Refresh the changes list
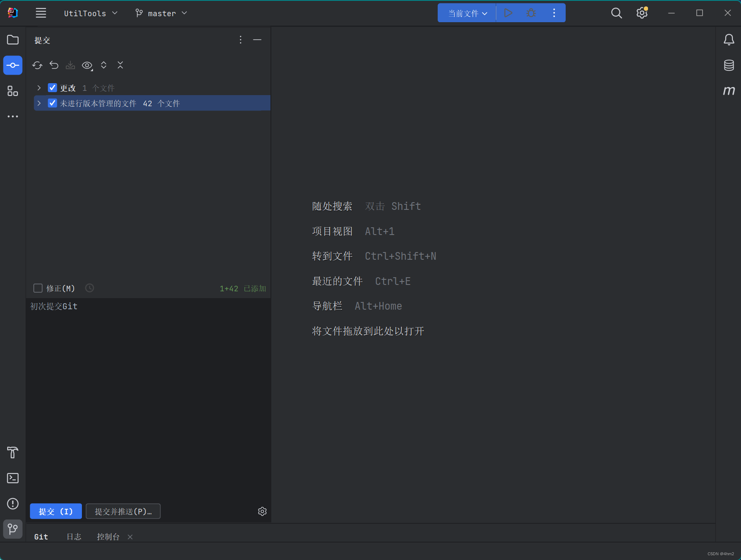 click(37, 65)
